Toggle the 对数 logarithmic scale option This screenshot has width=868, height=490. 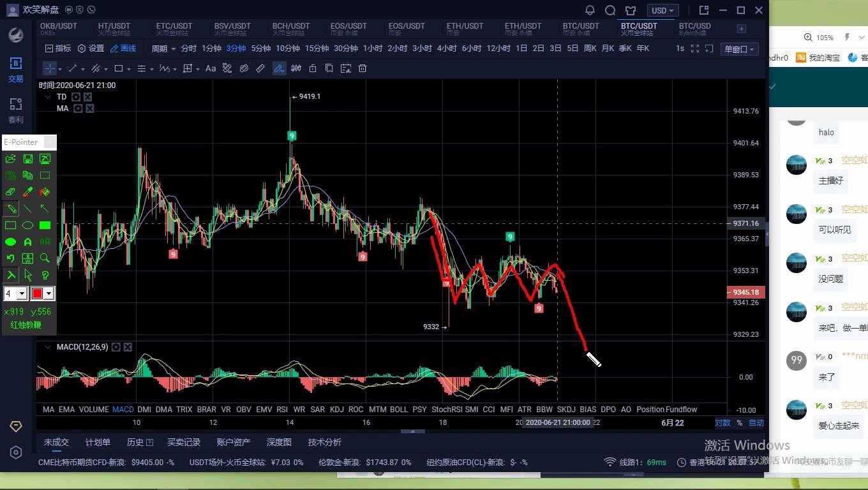722,423
